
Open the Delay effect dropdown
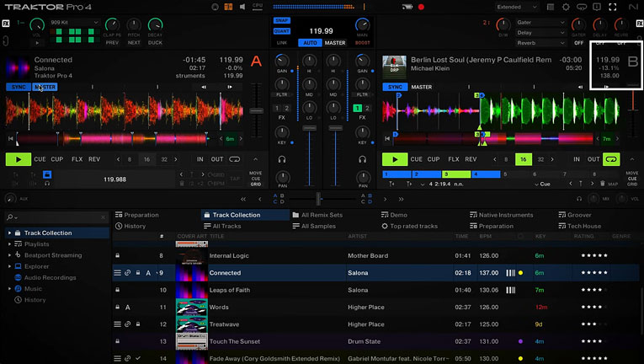540,33
